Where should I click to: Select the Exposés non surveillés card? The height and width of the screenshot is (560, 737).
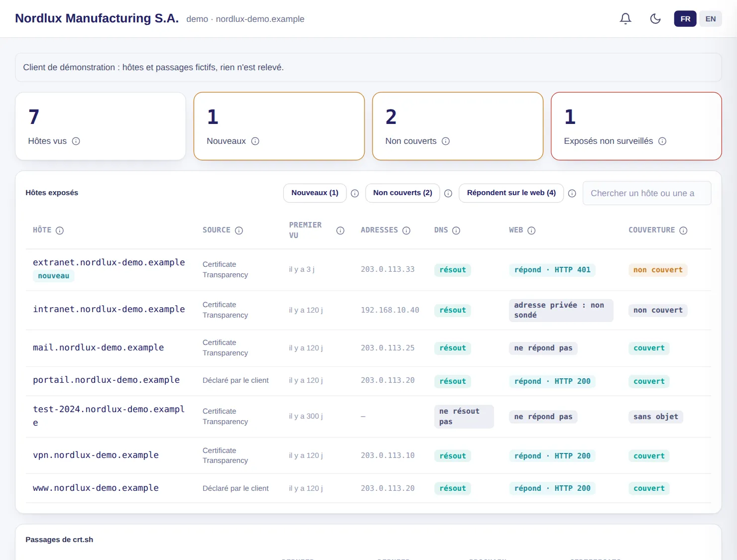[x=636, y=126]
